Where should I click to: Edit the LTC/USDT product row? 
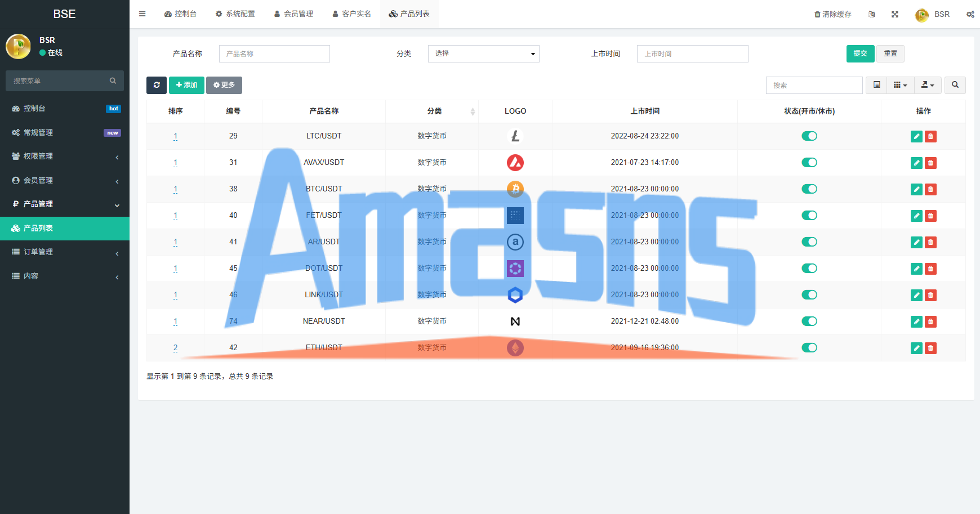[x=917, y=136]
